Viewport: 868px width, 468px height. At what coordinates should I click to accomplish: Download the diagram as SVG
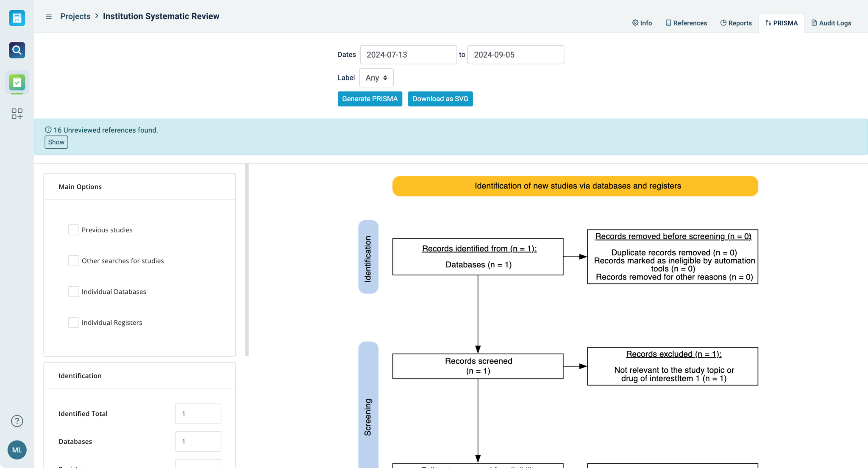click(x=440, y=99)
